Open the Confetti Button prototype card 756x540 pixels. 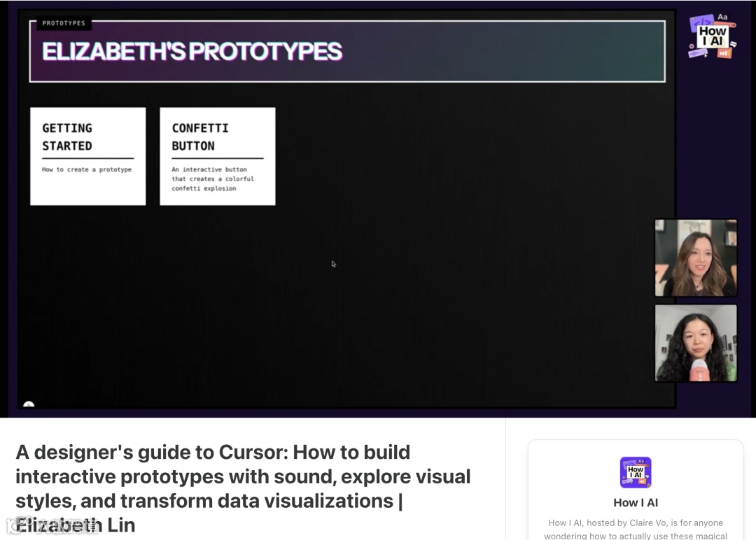pos(218,156)
